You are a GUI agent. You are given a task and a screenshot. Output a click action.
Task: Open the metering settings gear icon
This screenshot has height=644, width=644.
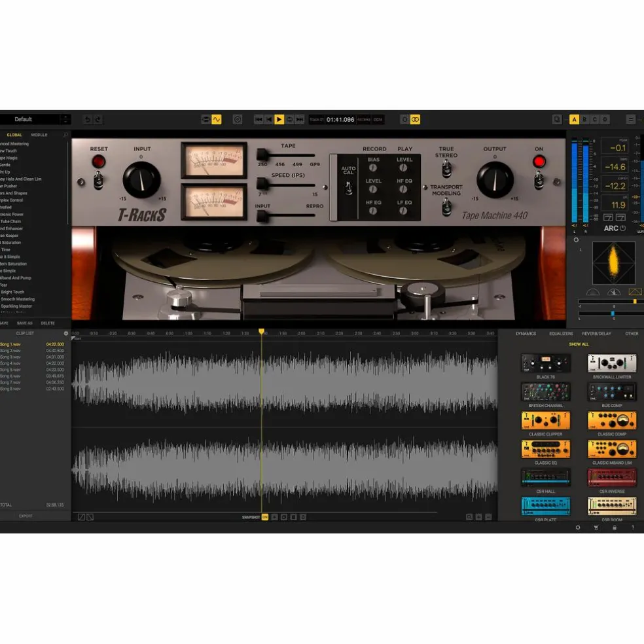[x=576, y=240]
